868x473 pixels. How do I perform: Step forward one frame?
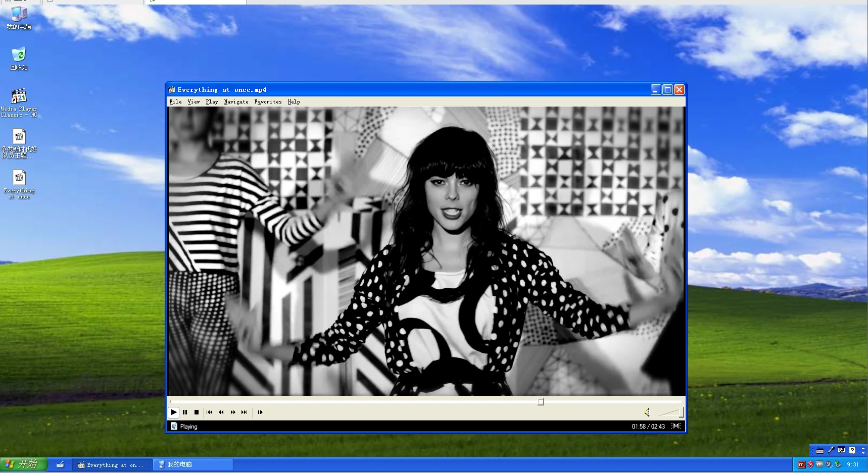pos(260,412)
